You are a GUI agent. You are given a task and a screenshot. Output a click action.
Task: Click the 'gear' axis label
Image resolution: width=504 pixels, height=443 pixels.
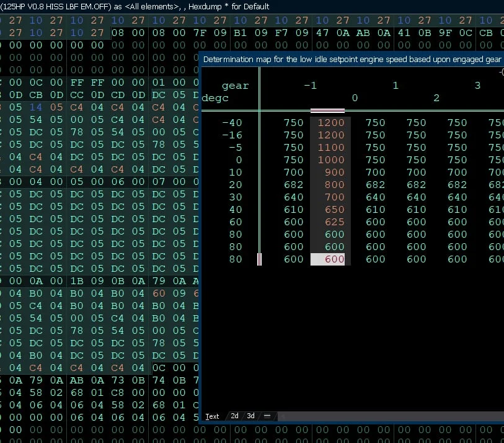[x=236, y=86]
